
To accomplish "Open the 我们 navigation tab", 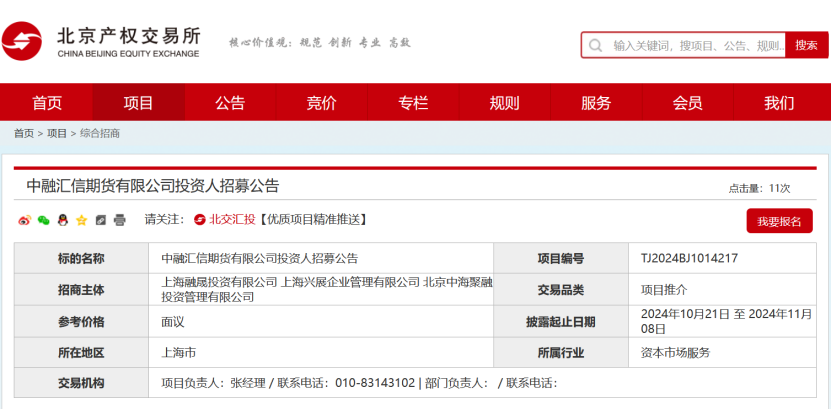I will (x=779, y=103).
